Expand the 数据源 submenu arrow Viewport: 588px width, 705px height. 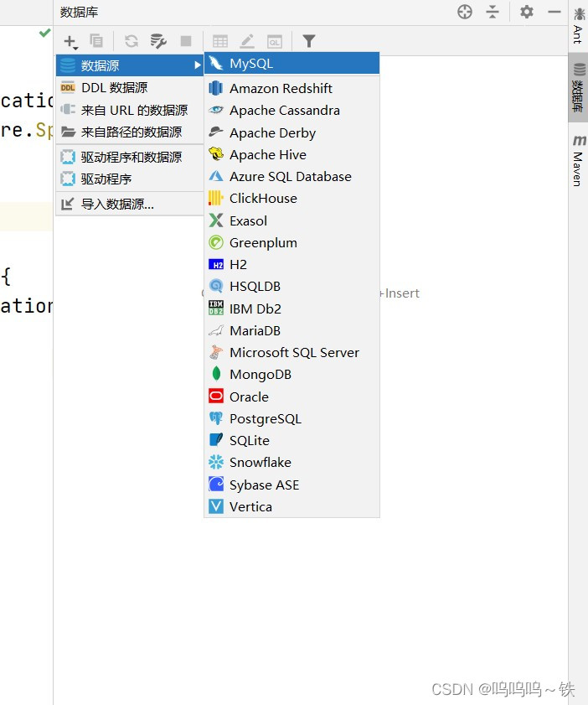point(197,65)
